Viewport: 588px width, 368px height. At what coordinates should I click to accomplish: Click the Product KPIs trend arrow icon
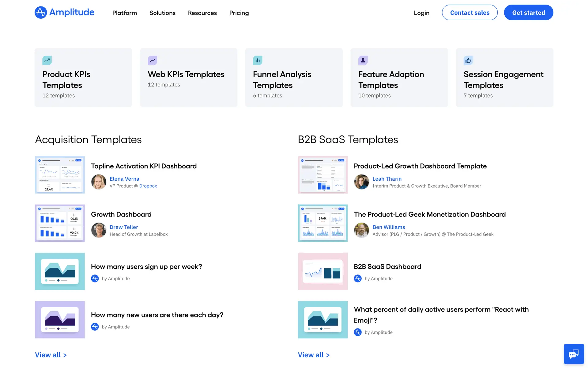point(47,60)
